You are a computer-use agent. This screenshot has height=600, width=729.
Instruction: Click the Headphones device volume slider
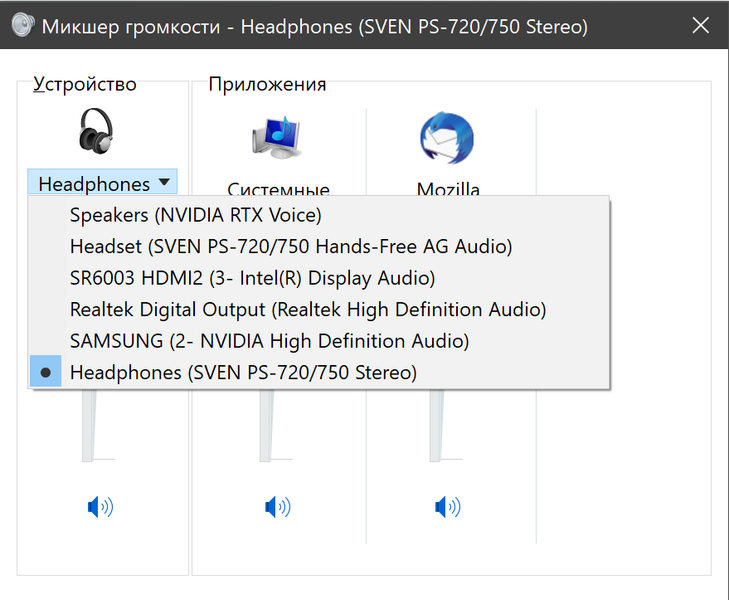(89, 425)
